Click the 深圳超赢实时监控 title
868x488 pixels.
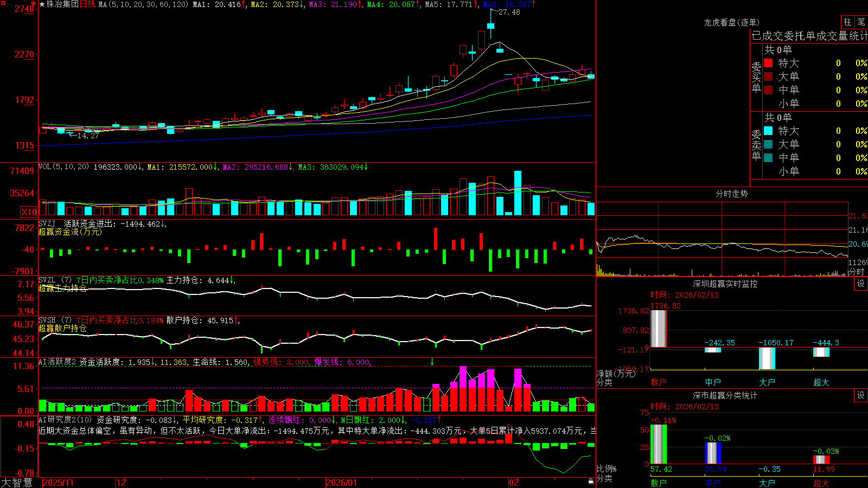(x=725, y=284)
